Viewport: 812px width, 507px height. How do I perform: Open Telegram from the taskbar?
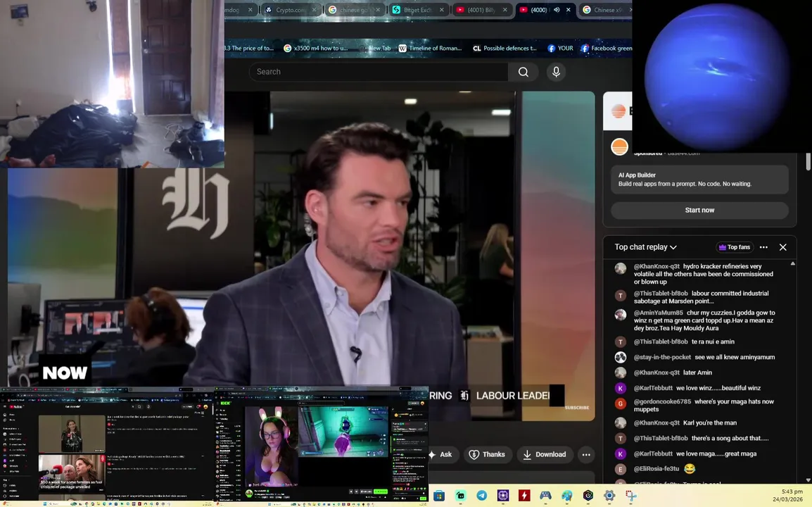click(481, 496)
